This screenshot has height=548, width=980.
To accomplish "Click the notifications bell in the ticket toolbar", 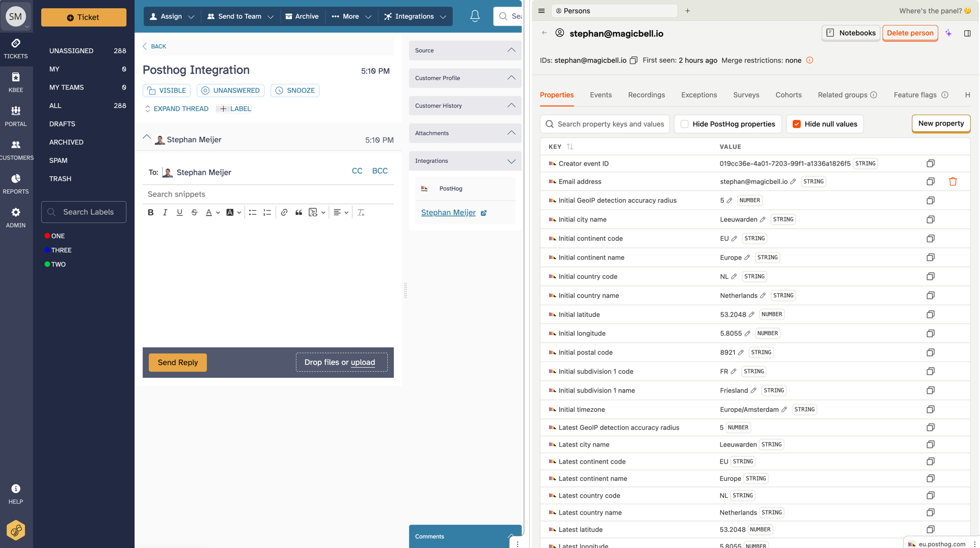I will [x=475, y=16].
